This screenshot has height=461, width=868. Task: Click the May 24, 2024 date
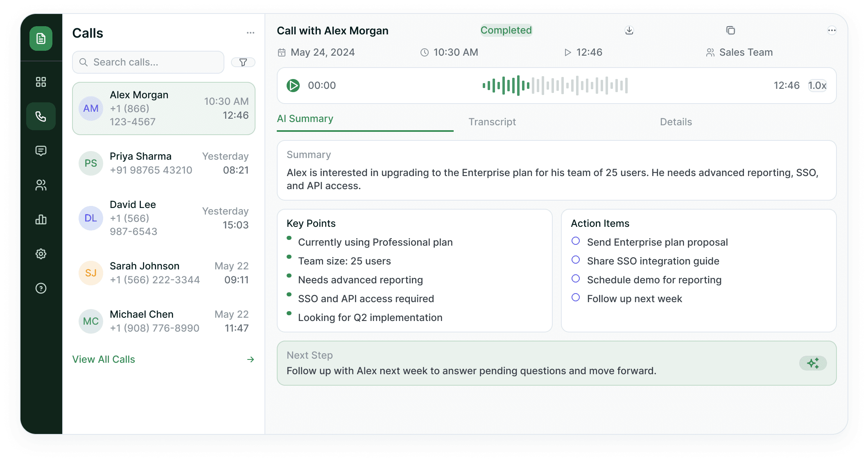323,52
